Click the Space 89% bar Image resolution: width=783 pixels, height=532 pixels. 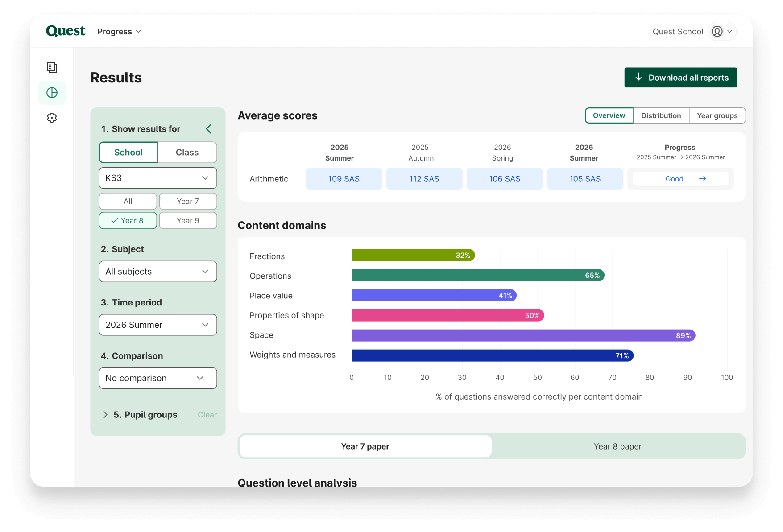pos(524,335)
